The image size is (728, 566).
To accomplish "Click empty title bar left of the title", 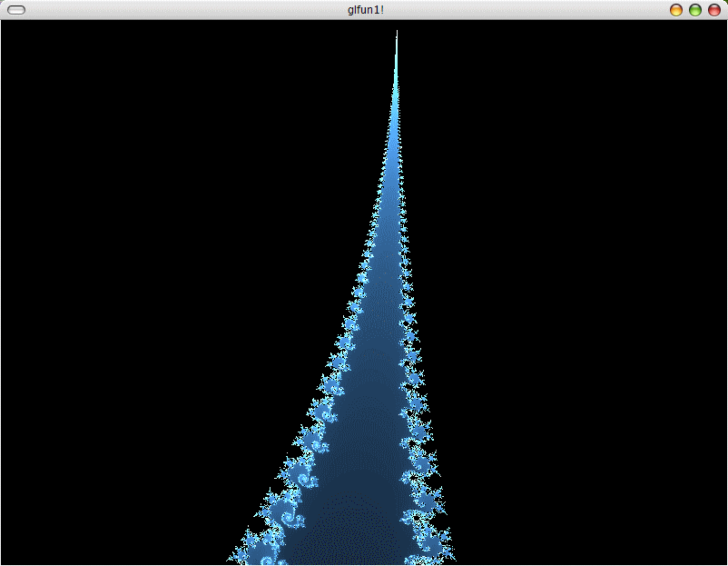I will pyautogui.click(x=182, y=10).
